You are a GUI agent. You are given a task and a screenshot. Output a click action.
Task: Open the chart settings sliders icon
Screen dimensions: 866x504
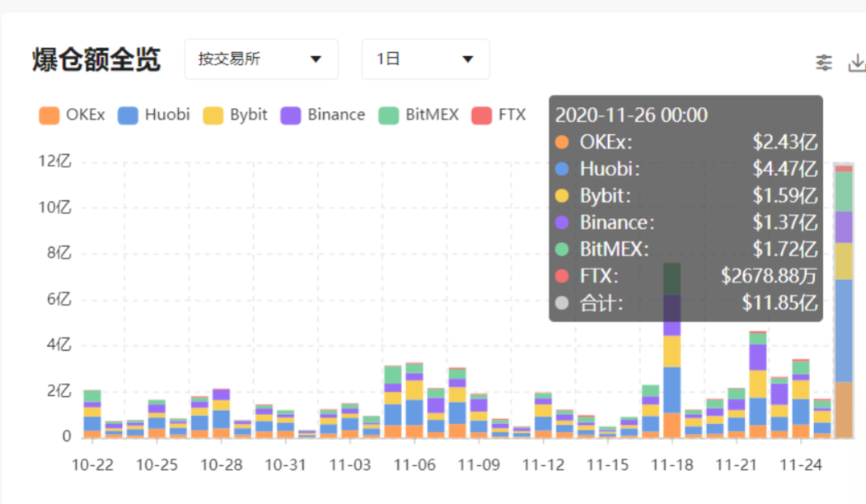tap(823, 63)
